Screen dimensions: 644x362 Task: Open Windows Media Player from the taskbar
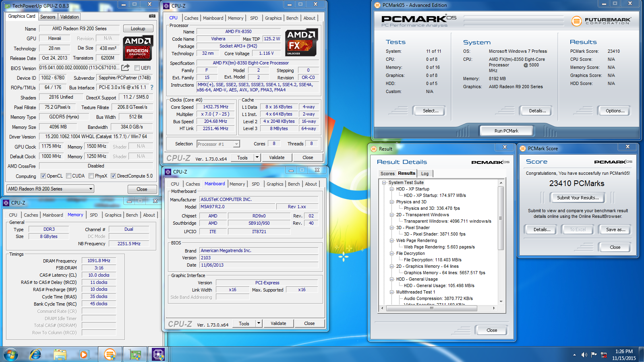coord(84,354)
